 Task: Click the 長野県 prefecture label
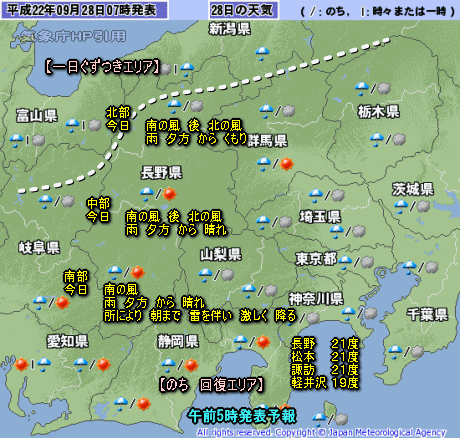[x=161, y=173]
